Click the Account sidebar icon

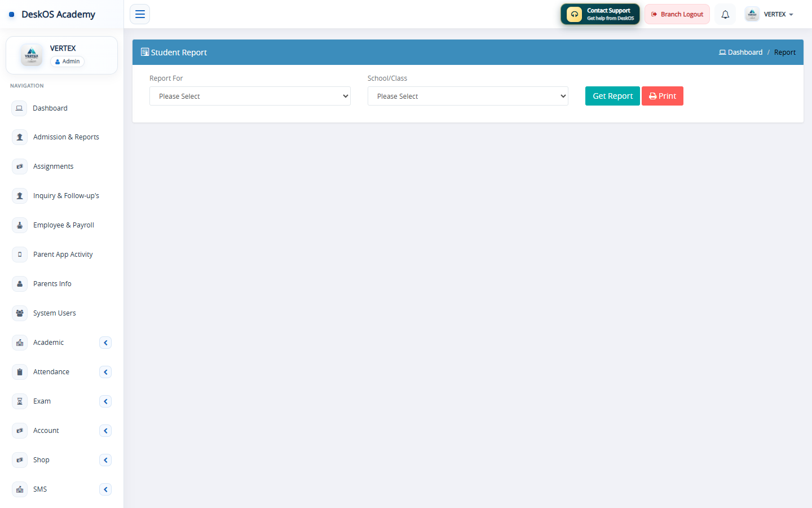pyautogui.click(x=20, y=431)
